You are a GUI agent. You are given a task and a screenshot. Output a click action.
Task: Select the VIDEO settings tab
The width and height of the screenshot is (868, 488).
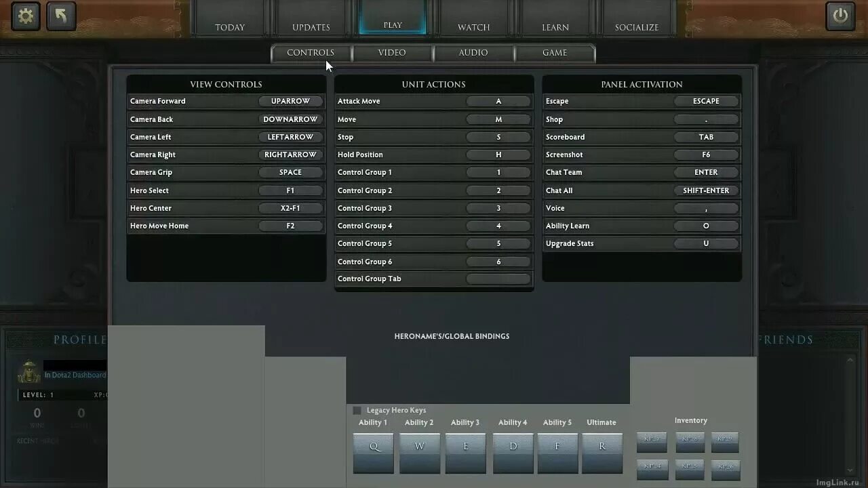click(392, 53)
